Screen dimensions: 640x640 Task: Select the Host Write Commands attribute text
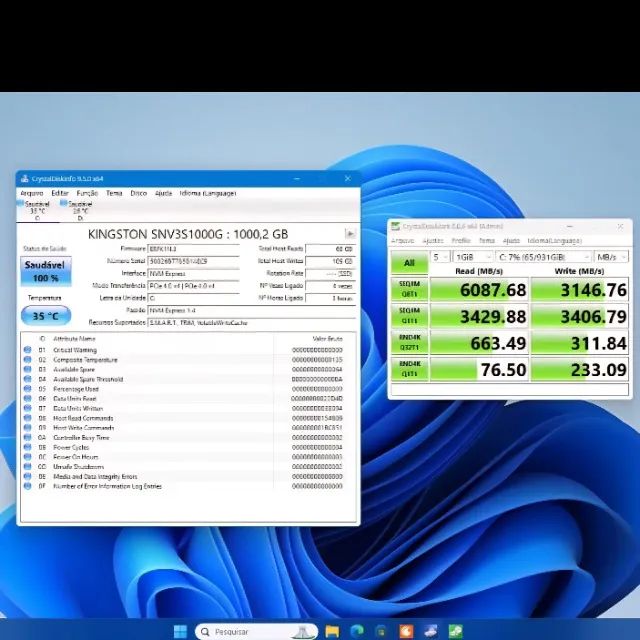click(x=84, y=428)
